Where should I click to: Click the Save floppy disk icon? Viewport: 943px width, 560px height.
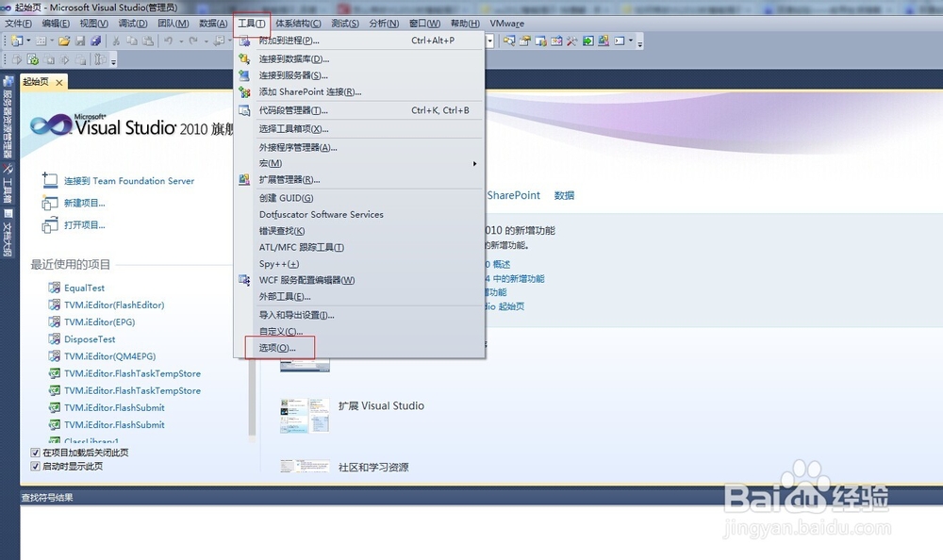[80, 41]
